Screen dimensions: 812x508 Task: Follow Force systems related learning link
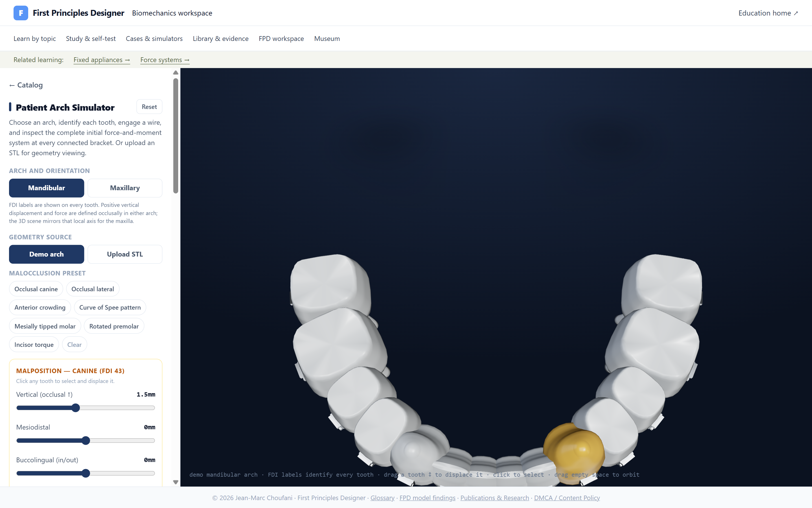(165, 60)
